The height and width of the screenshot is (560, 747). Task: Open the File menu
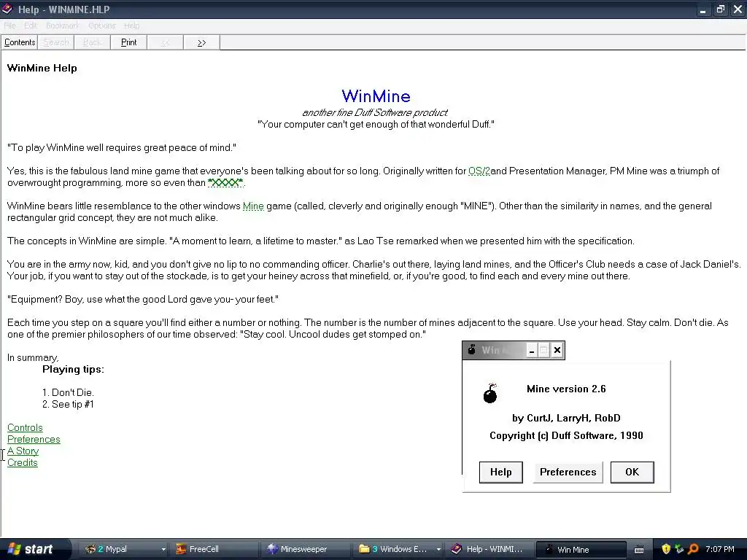point(10,26)
